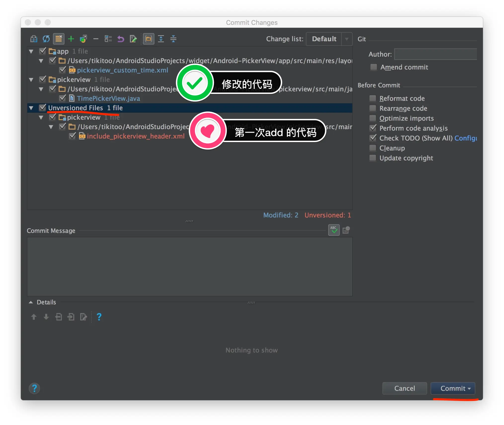Click the green plus New Changelist icon
The width and height of the screenshot is (504, 425).
(x=71, y=39)
